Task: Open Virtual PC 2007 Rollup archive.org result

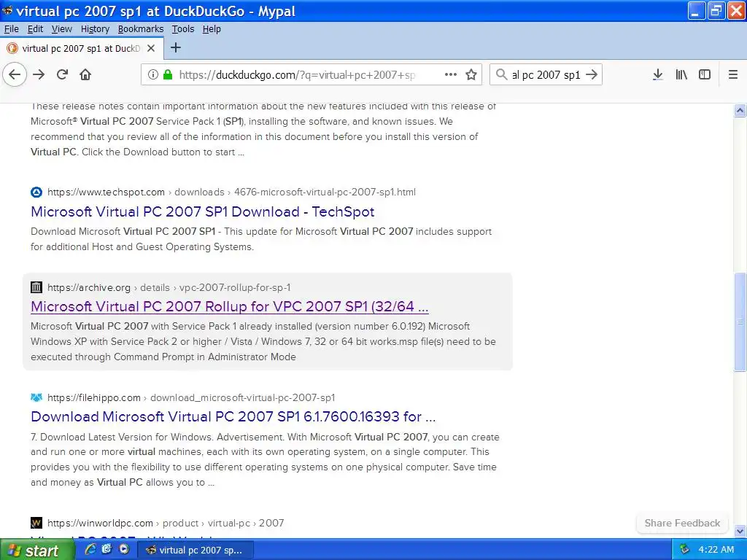Action: tap(230, 307)
